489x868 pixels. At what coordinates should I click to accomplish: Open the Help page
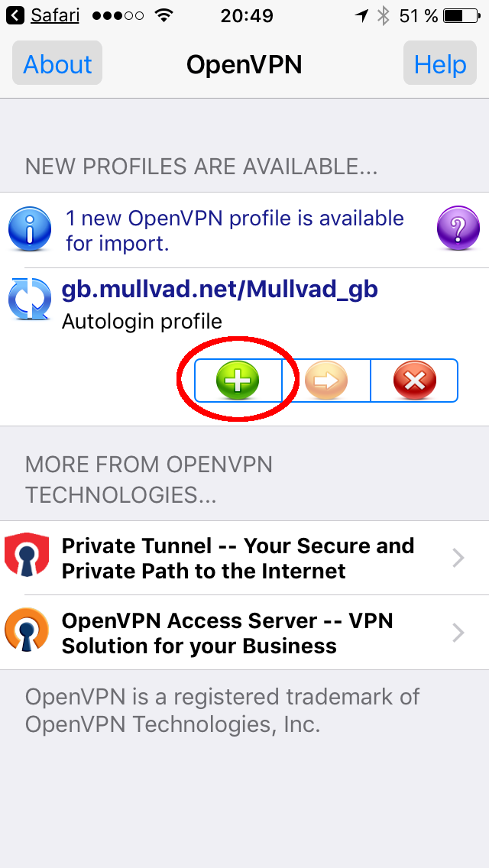[439, 63]
